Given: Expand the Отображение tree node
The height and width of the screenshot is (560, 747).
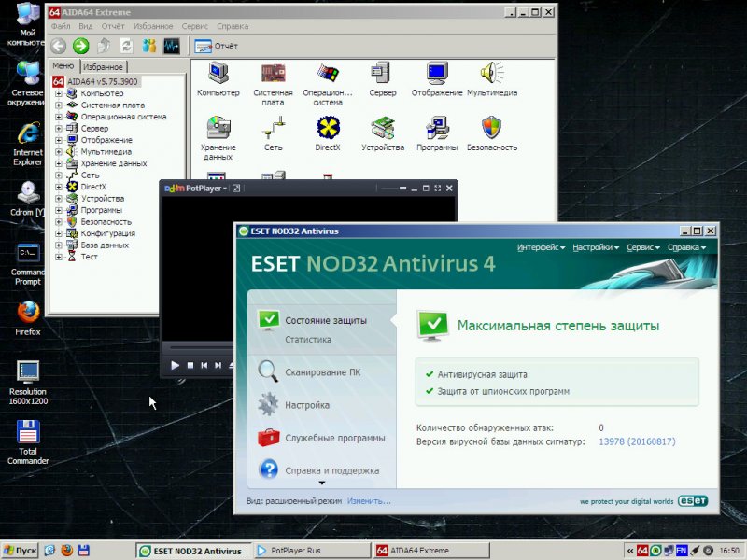Looking at the screenshot, I should coord(59,140).
